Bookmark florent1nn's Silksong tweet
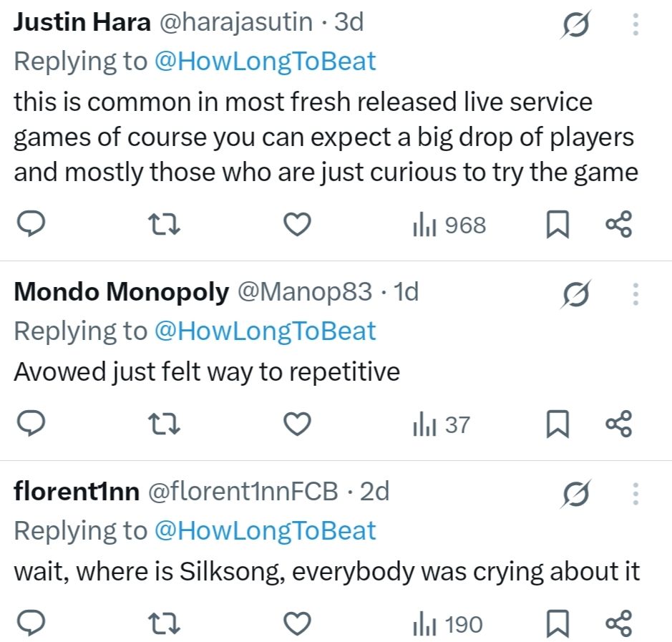The width and height of the screenshot is (672, 642). point(557,625)
